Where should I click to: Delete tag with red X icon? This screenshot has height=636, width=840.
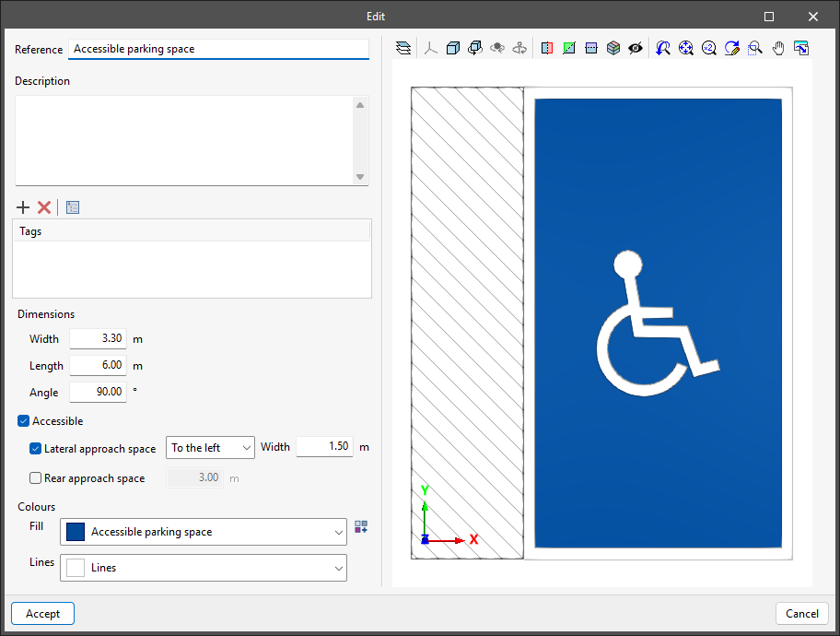(x=44, y=207)
